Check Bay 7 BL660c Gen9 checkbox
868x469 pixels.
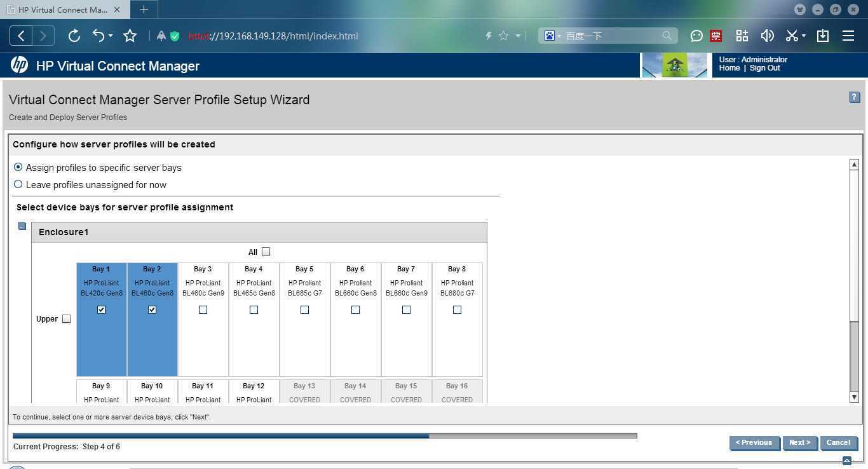point(406,310)
